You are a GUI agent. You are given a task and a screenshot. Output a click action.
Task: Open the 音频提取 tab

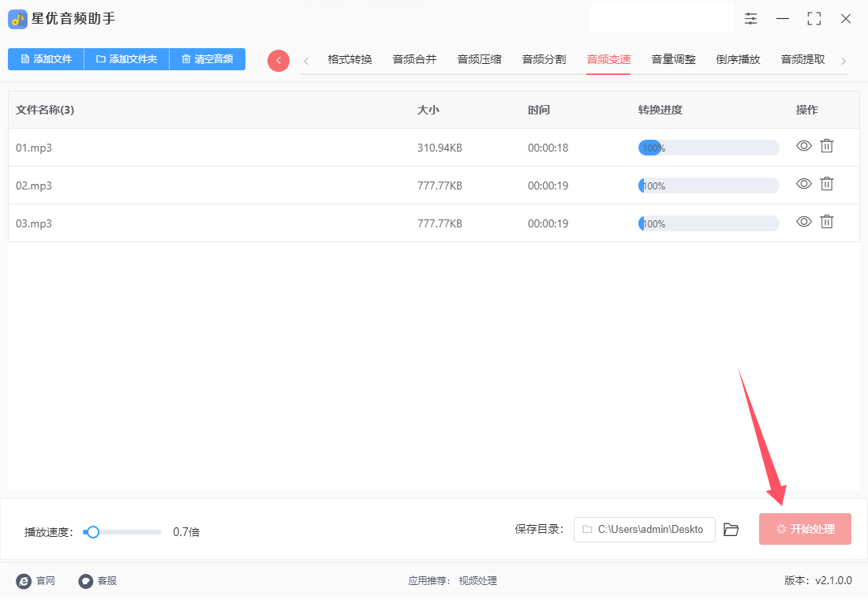click(x=803, y=59)
